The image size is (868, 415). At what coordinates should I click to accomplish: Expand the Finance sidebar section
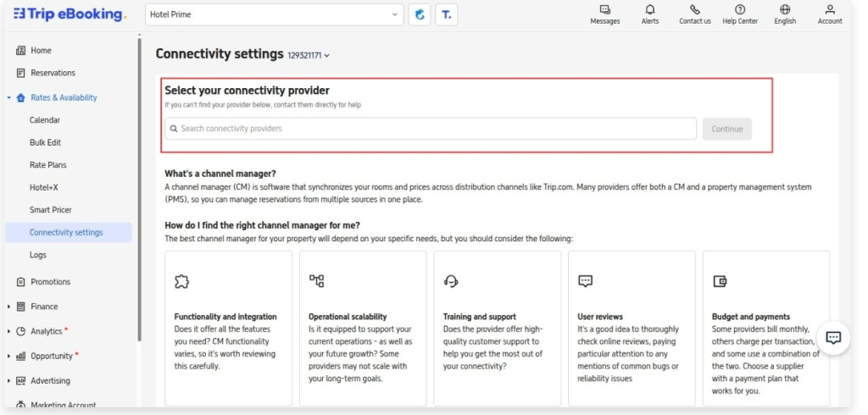tap(9, 307)
